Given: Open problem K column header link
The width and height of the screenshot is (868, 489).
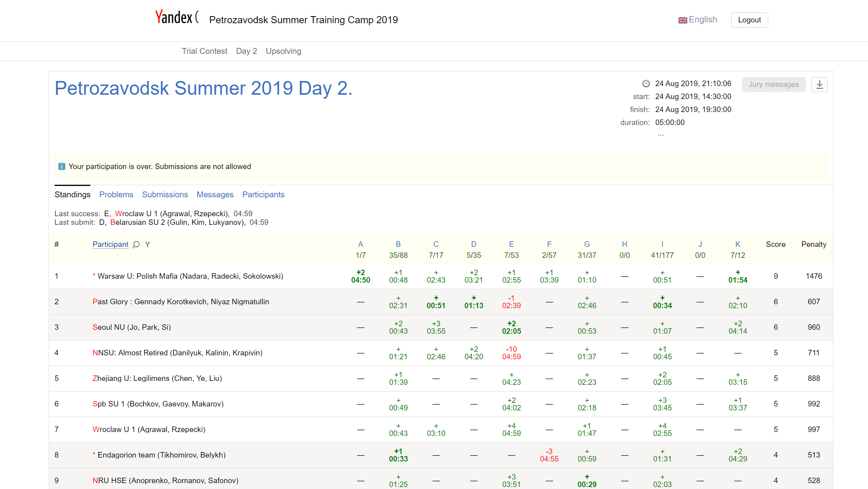Looking at the screenshot, I should [x=738, y=244].
